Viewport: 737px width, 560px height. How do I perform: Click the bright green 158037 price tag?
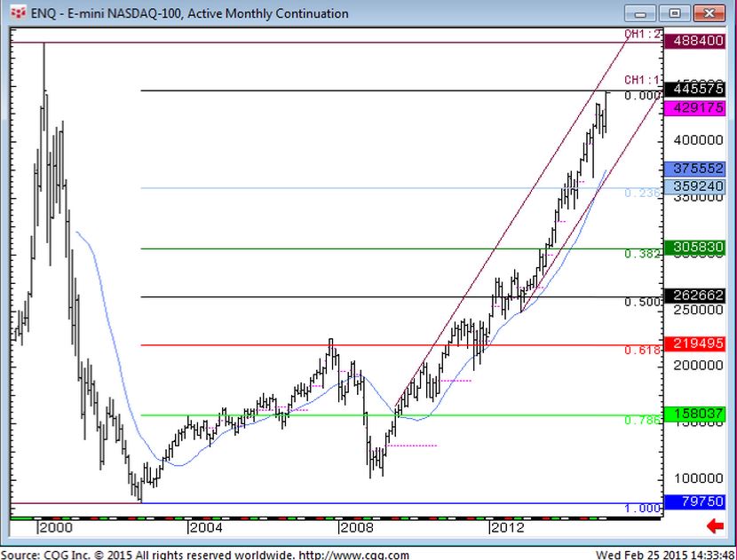pos(700,414)
